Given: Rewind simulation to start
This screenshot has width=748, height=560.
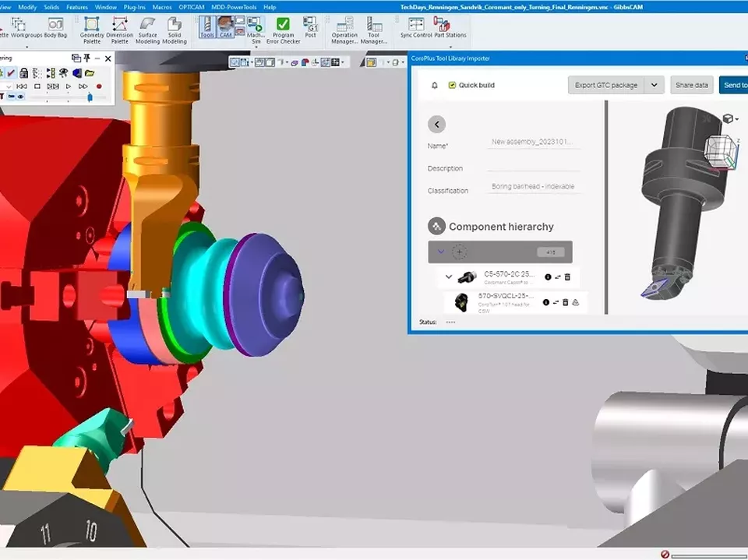Looking at the screenshot, I should pos(22,86).
